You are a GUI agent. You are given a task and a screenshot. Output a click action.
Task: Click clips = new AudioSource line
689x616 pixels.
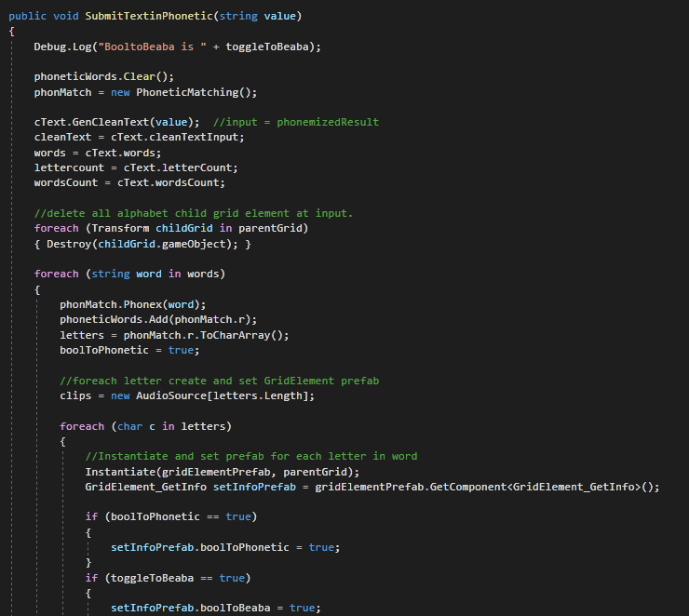pyautogui.click(x=187, y=396)
